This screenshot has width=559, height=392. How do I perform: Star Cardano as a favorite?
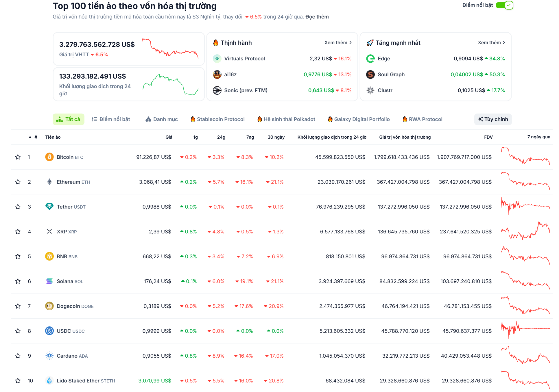pos(18,356)
